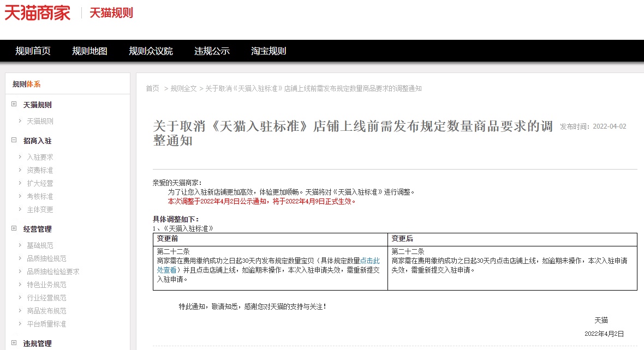Click the 具体调整如下 heading
The image size is (644, 350).
click(176, 219)
